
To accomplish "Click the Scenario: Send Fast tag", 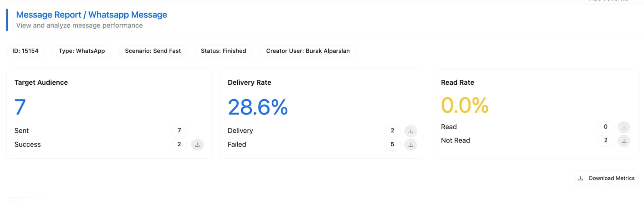I will click(x=153, y=51).
